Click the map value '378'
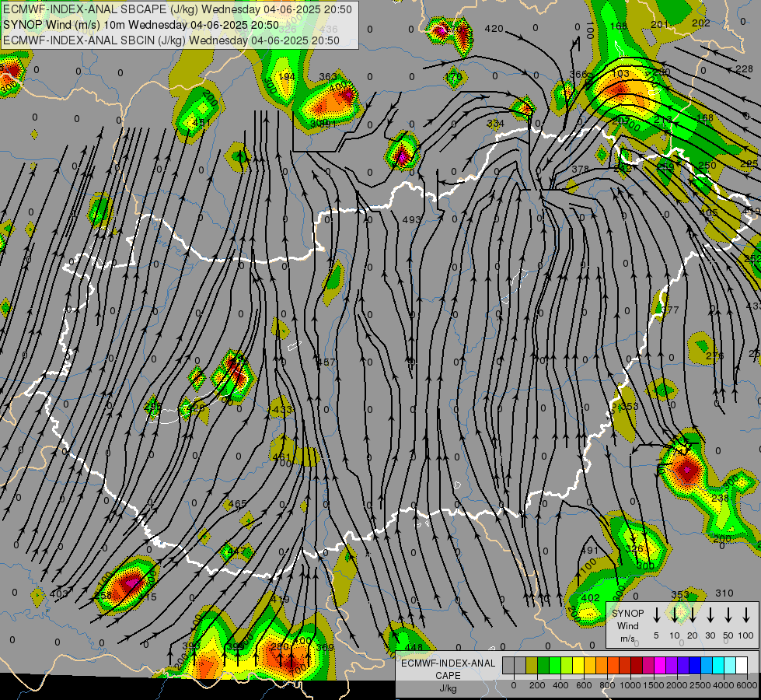This screenshot has width=761, height=700. coord(581,169)
